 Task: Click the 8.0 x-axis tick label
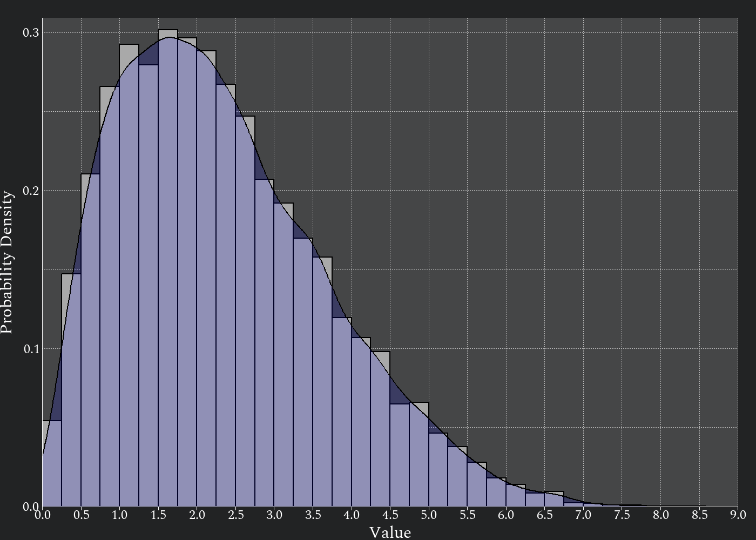660,515
